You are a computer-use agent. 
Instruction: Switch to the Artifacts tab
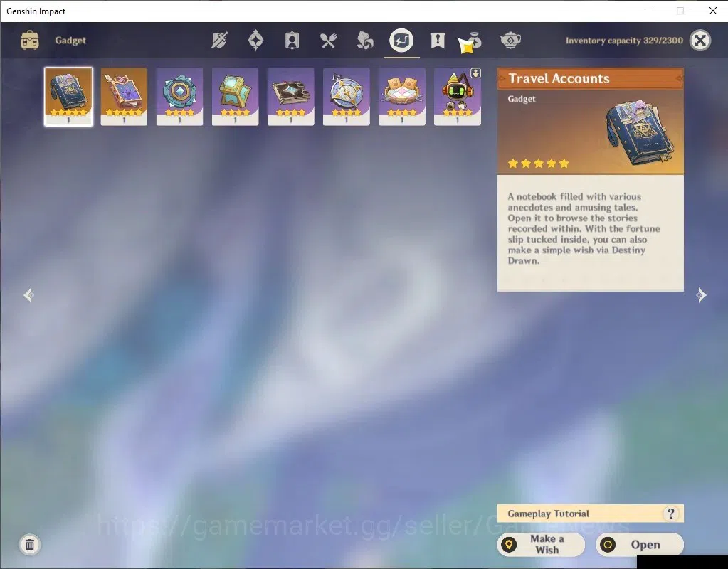[255, 41]
